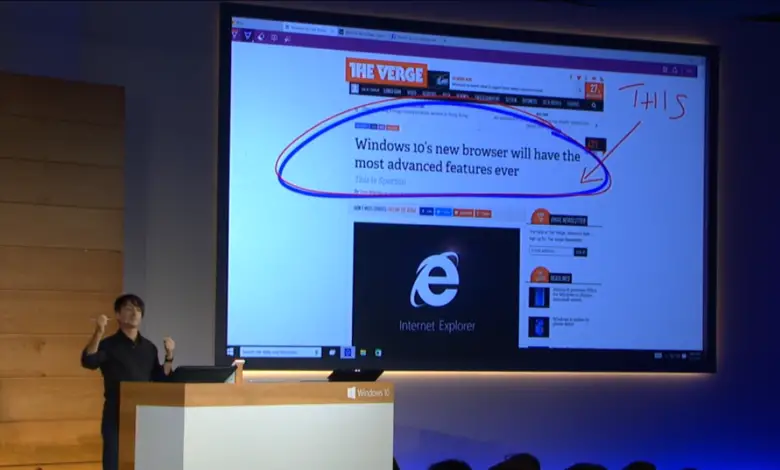Open the Store icon on the taskbar
780x470 pixels.
(378, 353)
